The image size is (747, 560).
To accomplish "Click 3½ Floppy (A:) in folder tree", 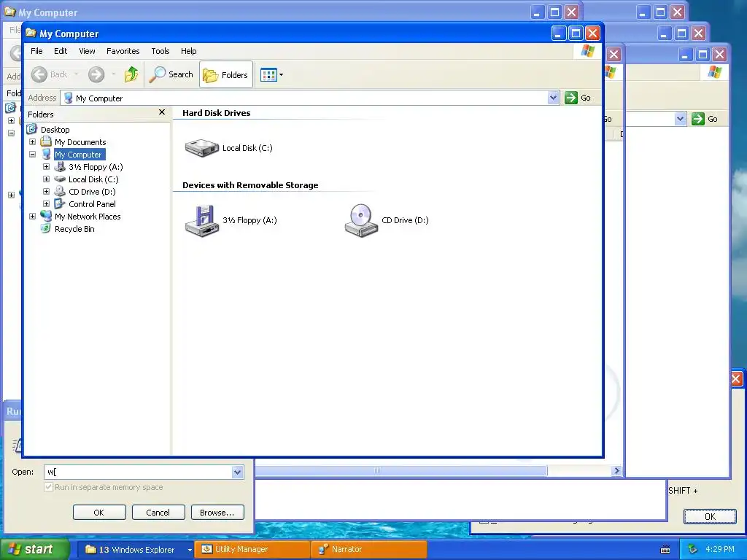I will (x=96, y=167).
